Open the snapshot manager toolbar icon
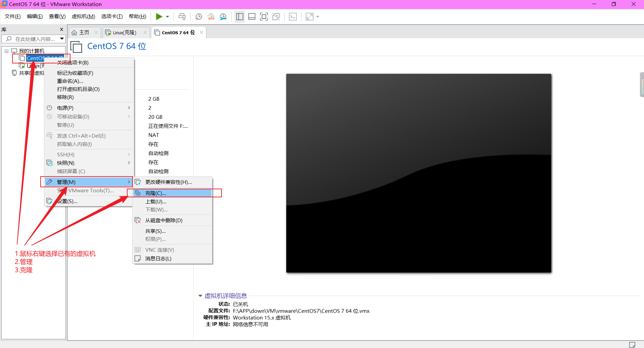 [x=223, y=16]
